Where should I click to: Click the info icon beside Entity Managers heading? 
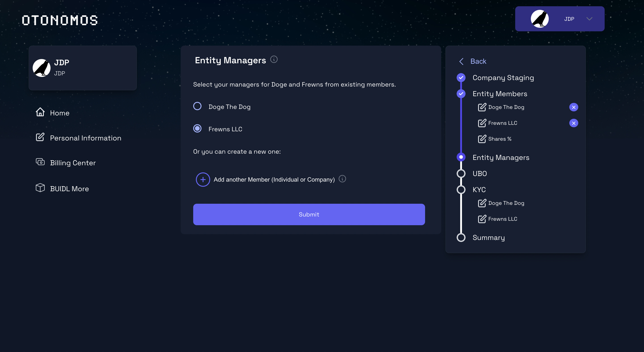[274, 59]
